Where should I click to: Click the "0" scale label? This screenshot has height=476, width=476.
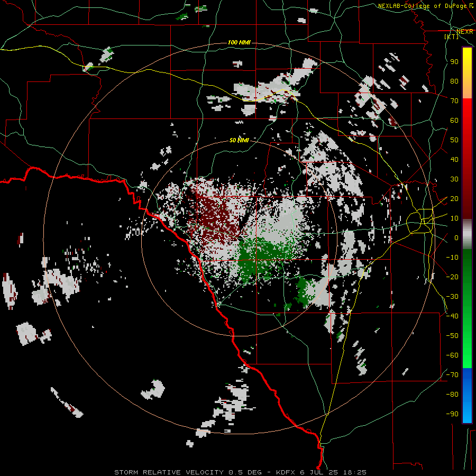tap(456, 237)
